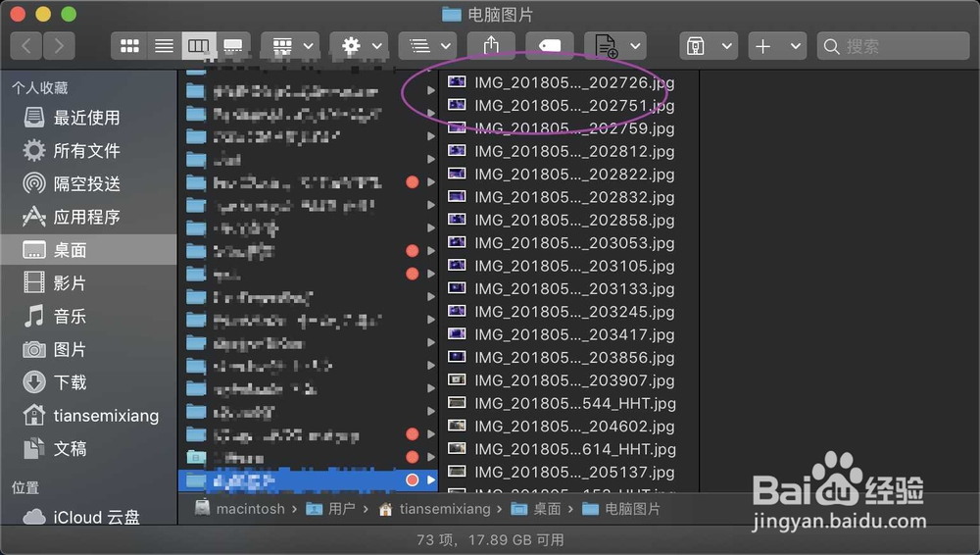
Task: Click the 电脑图片 window title folder icon
Action: tap(451, 14)
